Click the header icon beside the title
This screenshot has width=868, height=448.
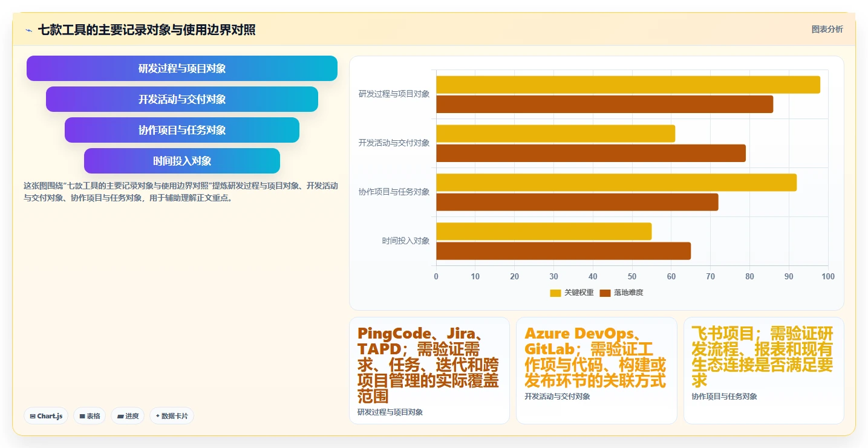[x=28, y=30]
